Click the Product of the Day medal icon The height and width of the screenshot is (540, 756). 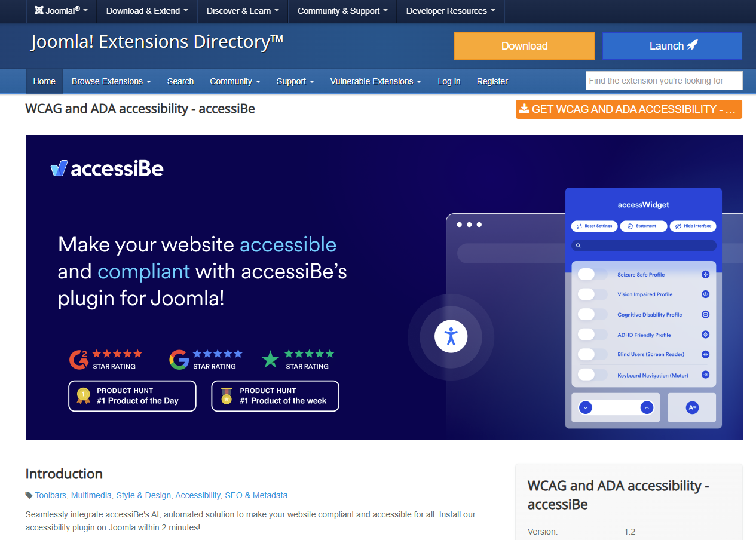tap(84, 396)
